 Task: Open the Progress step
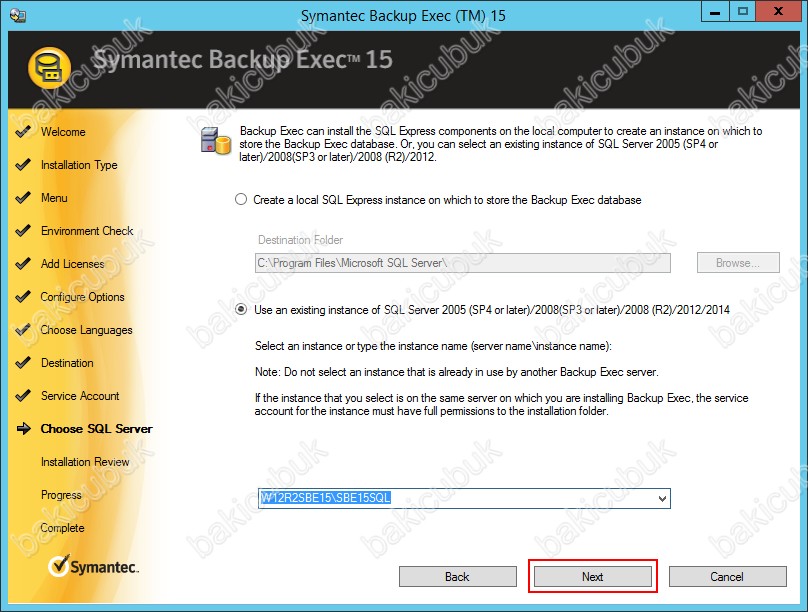(61, 495)
